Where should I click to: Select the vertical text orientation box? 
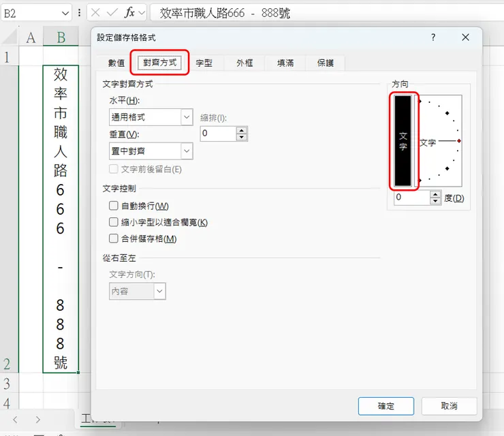pos(403,141)
